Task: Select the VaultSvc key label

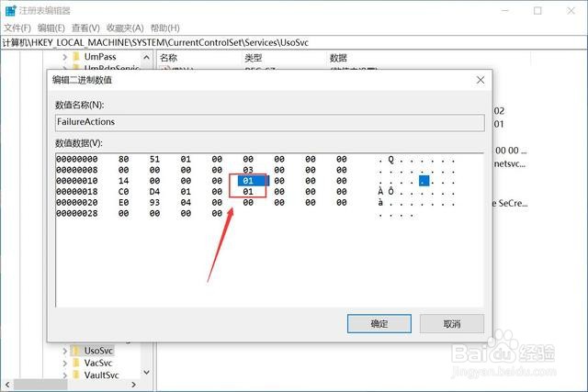Action: tap(101, 375)
